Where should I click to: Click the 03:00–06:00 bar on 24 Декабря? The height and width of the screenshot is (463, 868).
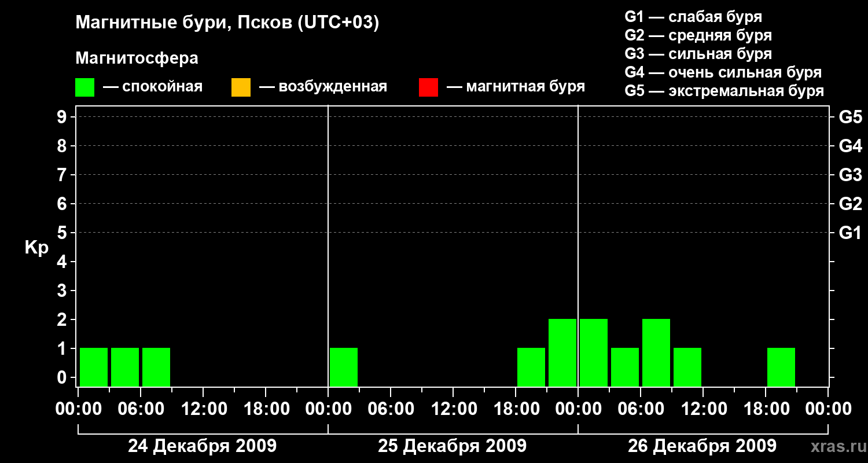(x=125, y=367)
